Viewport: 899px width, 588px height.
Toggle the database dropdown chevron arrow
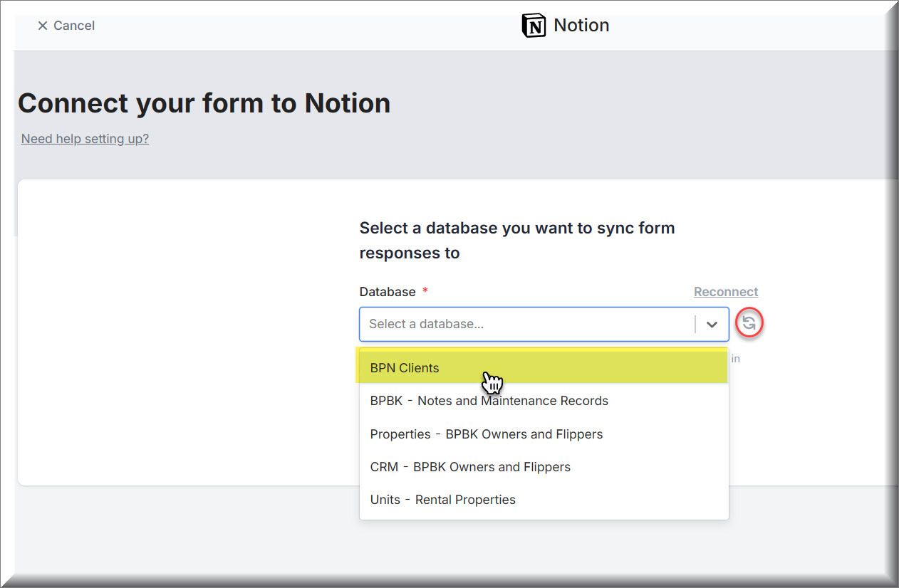(x=712, y=325)
